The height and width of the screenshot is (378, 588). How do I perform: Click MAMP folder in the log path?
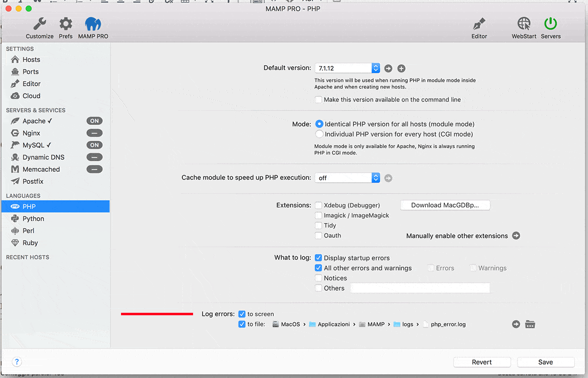(372, 325)
